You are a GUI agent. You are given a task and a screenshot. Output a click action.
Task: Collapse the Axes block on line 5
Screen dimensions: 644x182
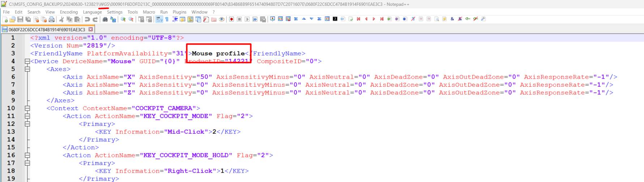click(27, 69)
